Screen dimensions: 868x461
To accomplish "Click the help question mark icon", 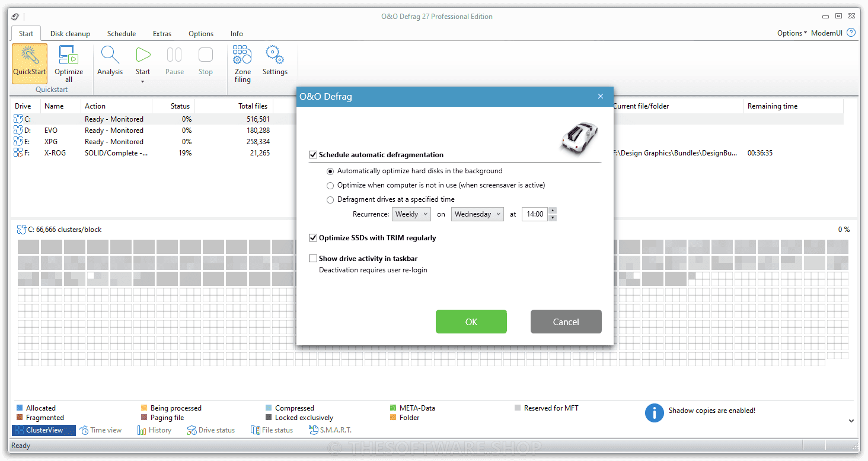I will click(851, 33).
